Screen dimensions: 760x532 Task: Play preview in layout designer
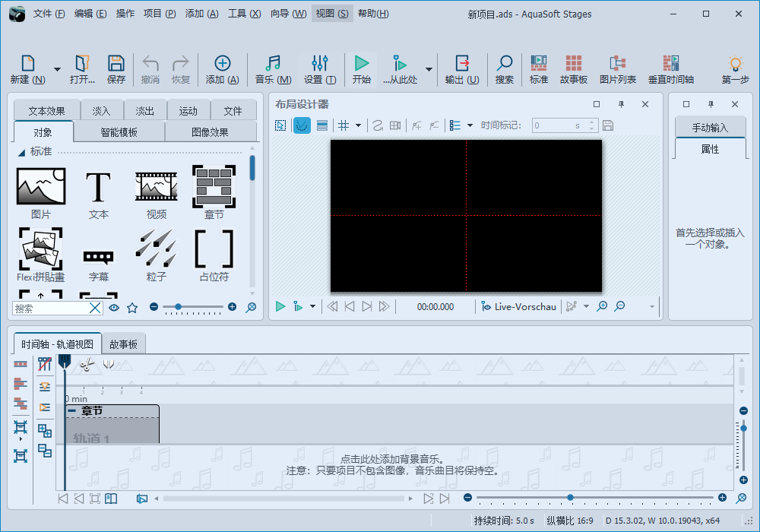pyautogui.click(x=280, y=306)
